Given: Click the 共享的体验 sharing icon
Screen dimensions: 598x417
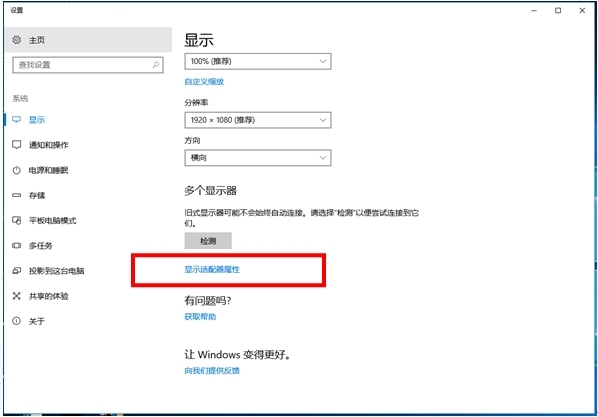Looking at the screenshot, I should (x=16, y=296).
